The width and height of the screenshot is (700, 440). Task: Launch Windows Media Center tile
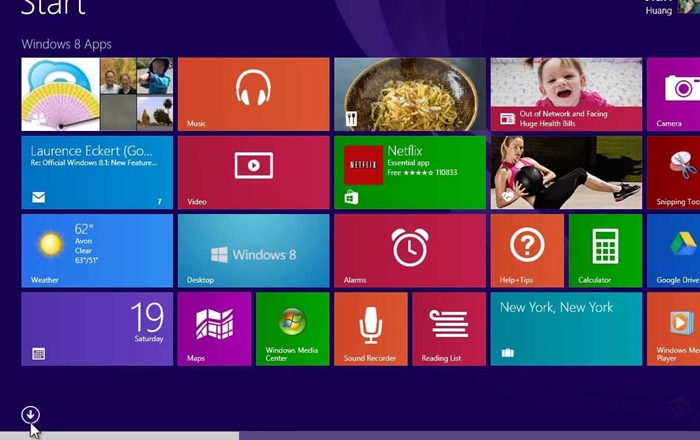click(x=292, y=329)
